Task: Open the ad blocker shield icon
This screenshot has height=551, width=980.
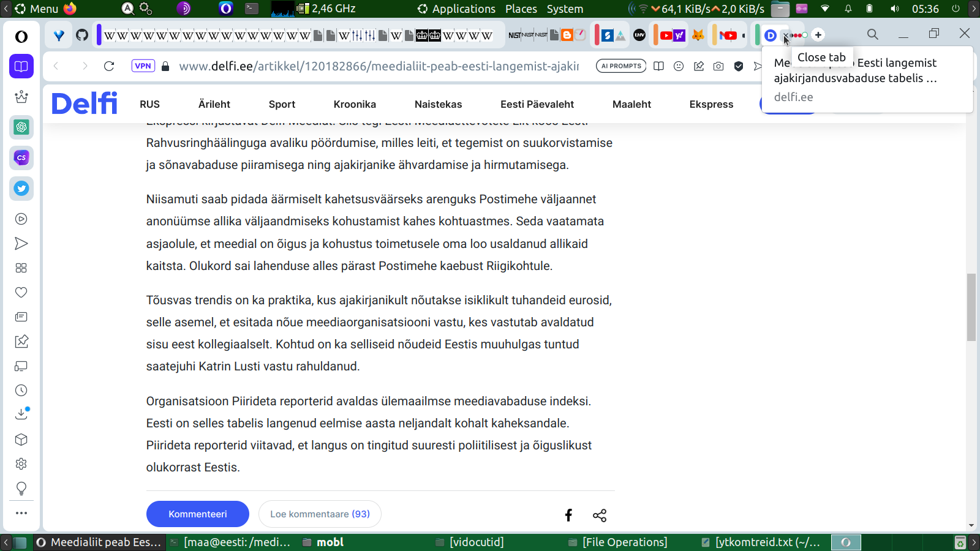Action: tap(739, 66)
